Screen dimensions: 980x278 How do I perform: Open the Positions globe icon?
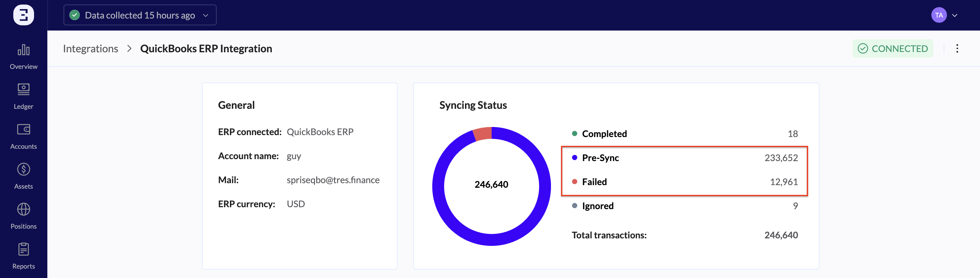[24, 209]
